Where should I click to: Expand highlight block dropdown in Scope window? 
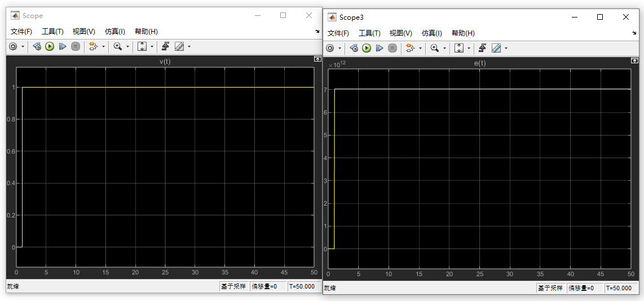103,47
